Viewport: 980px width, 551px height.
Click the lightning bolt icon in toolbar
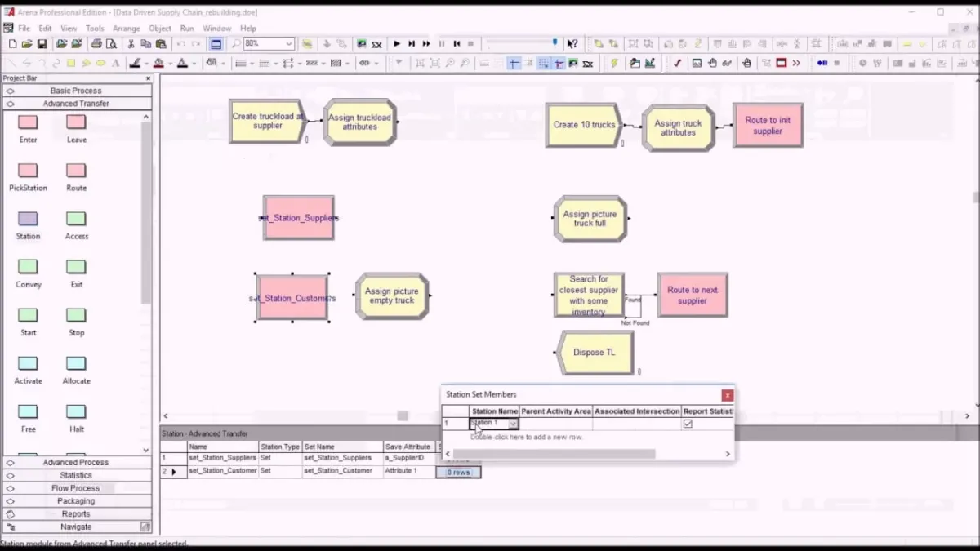point(615,63)
